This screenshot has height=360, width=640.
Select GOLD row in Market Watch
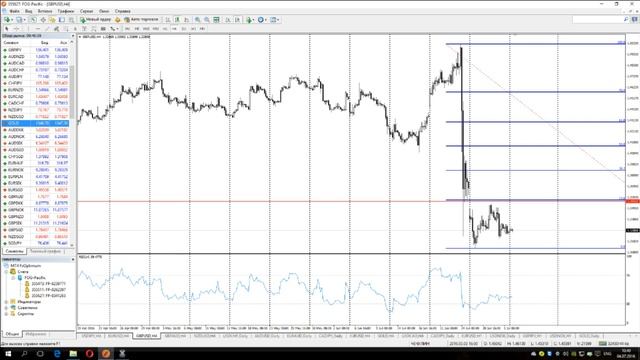(35, 123)
